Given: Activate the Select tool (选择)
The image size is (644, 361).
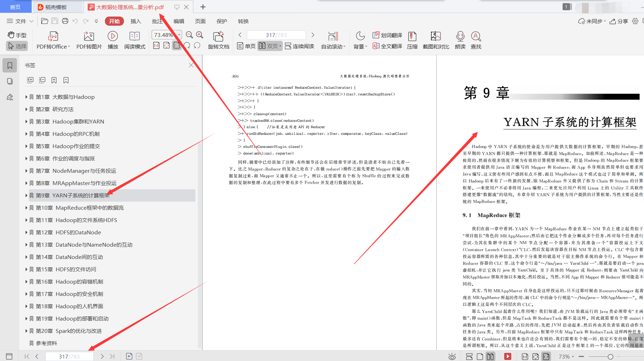Looking at the screenshot, I should 17,46.
